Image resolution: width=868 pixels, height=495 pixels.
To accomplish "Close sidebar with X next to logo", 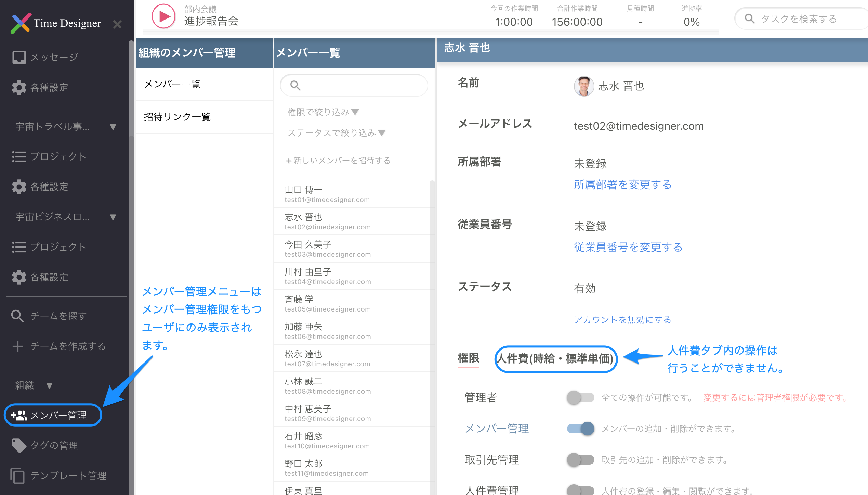I will [x=117, y=24].
